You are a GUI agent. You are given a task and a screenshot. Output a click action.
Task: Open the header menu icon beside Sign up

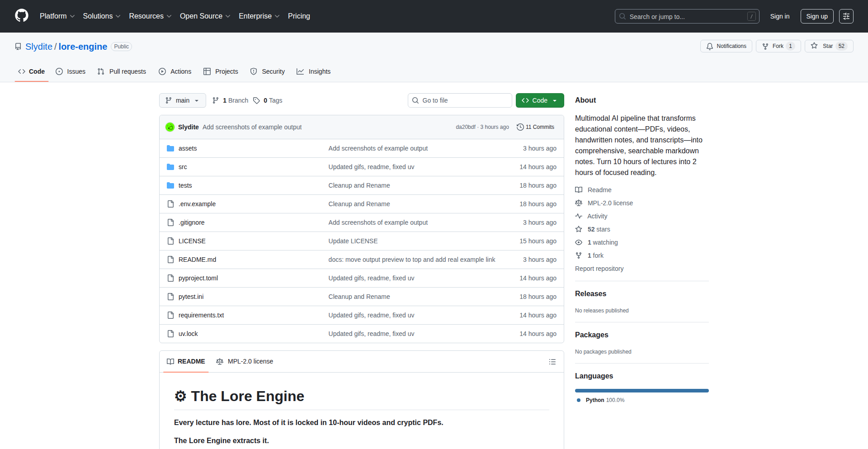pyautogui.click(x=846, y=16)
